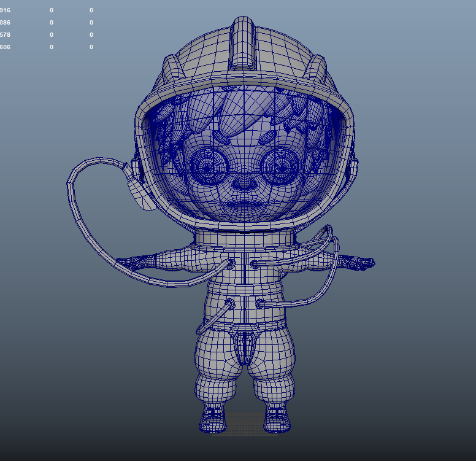The width and height of the screenshot is (476, 461).
Task: Select the character's mouth geometry
Action: click(x=245, y=206)
